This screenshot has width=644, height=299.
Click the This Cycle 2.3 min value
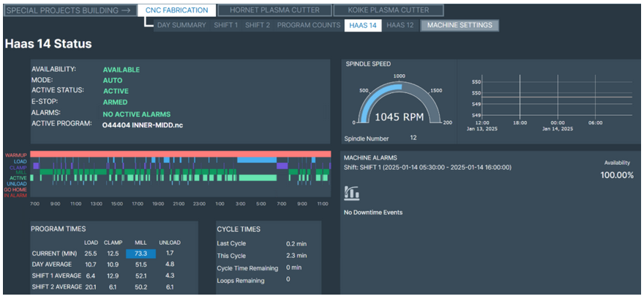(x=296, y=256)
